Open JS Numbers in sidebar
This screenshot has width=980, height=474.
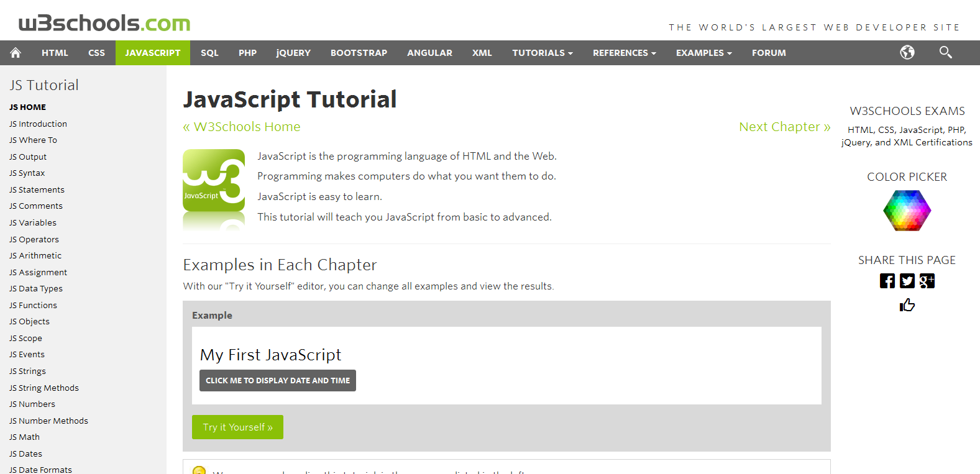click(x=32, y=404)
